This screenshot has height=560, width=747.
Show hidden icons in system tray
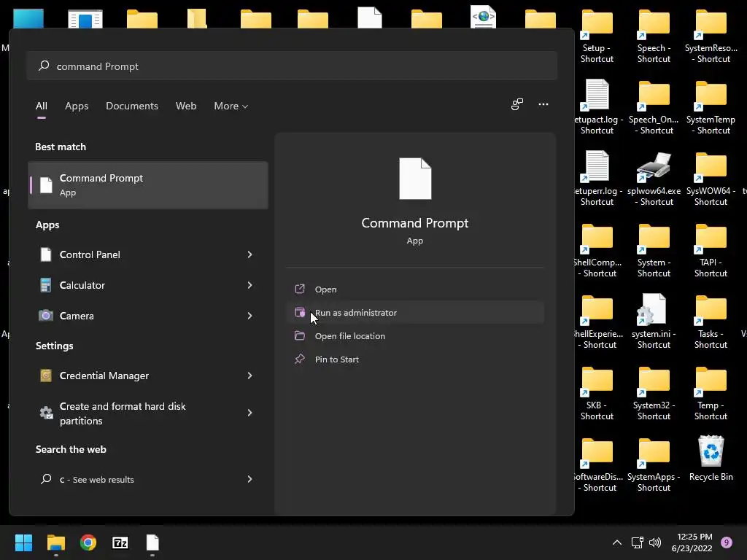coord(616,542)
